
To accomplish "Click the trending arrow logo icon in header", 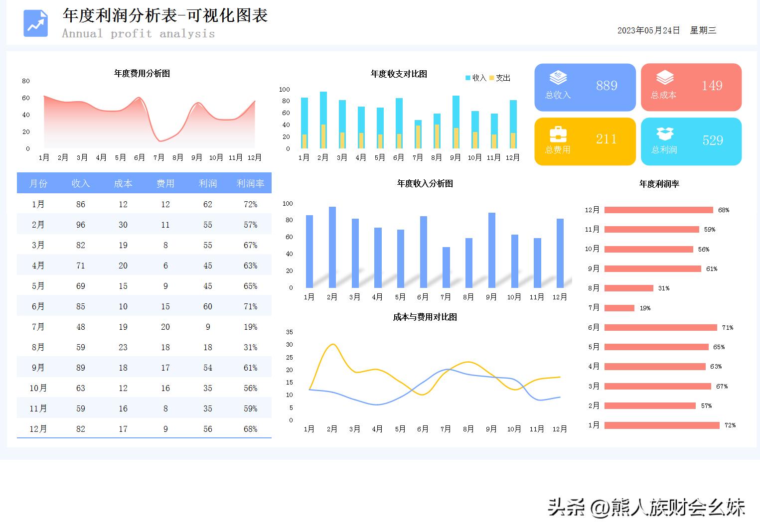I will pyautogui.click(x=35, y=23).
